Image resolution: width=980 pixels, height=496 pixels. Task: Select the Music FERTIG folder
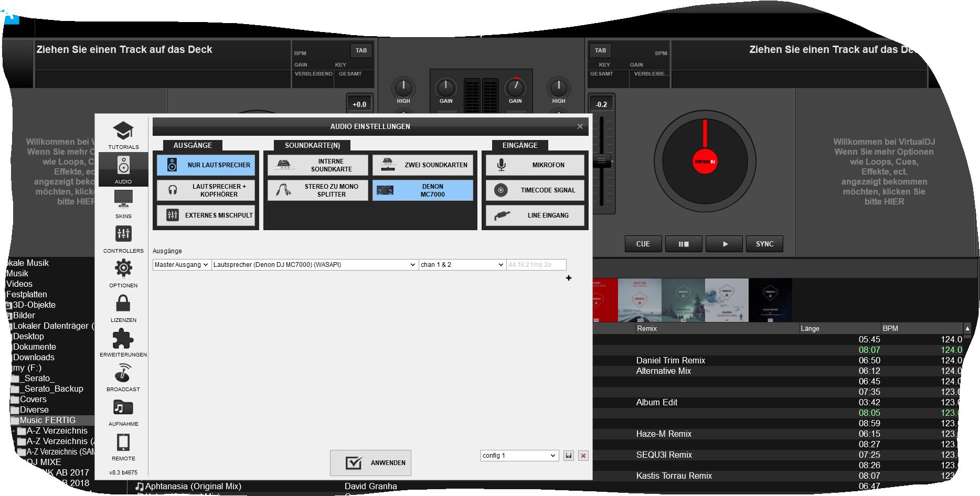coord(47,420)
